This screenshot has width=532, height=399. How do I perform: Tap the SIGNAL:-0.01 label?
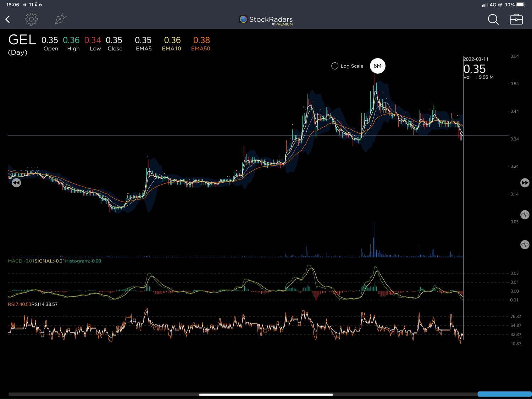coord(50,261)
